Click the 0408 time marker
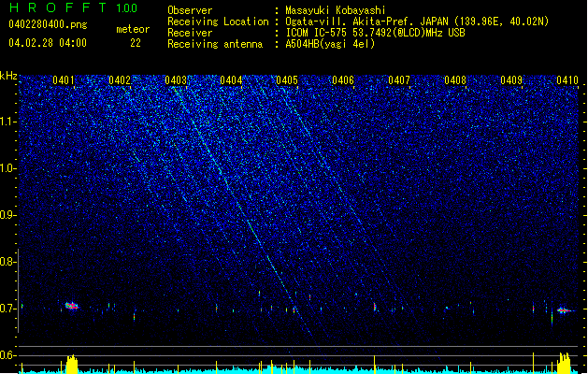 (455, 80)
